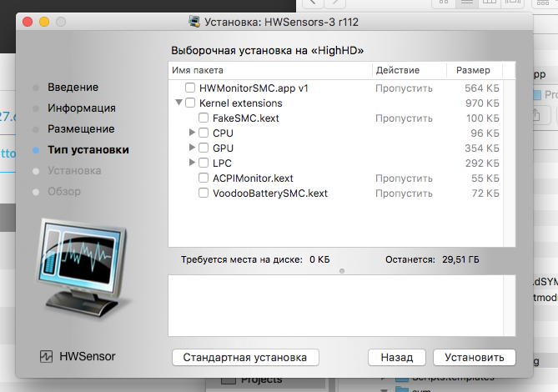Click the Имя пакета column header
Viewport: 558px width, 392px height.
point(270,70)
